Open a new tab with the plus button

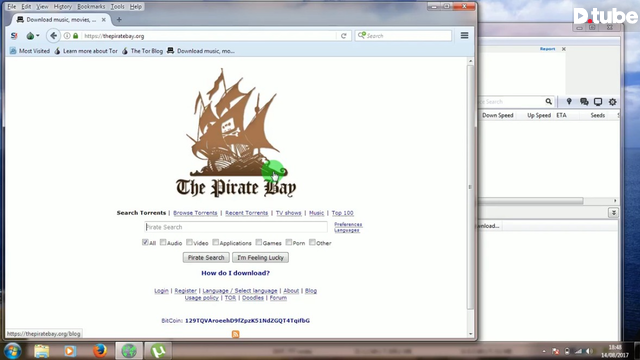pyautogui.click(x=119, y=20)
